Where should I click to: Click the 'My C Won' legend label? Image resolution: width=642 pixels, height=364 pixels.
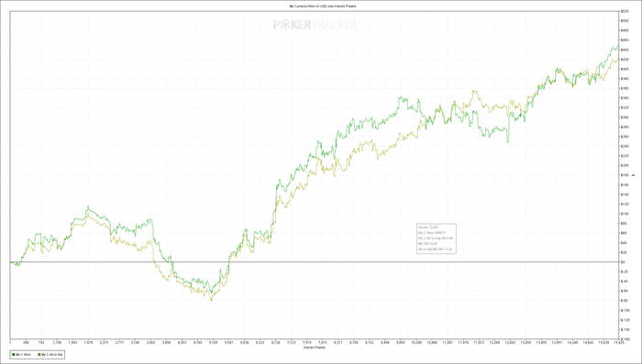[23, 355]
